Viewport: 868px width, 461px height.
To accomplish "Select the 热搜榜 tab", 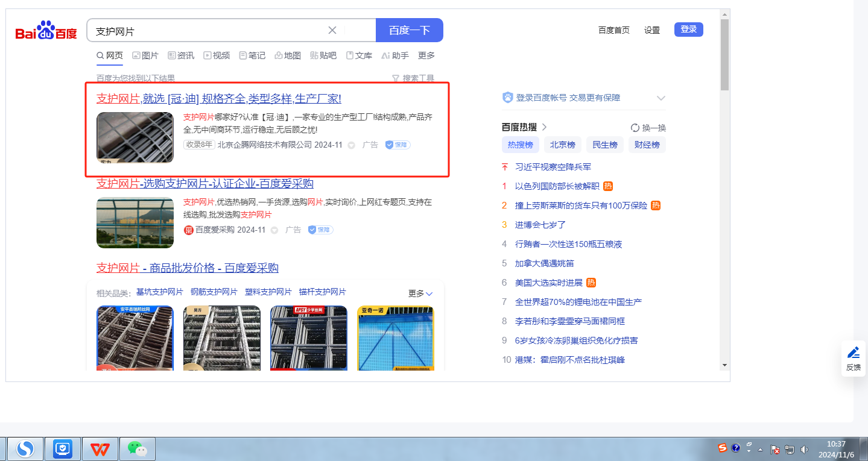I will [520, 145].
